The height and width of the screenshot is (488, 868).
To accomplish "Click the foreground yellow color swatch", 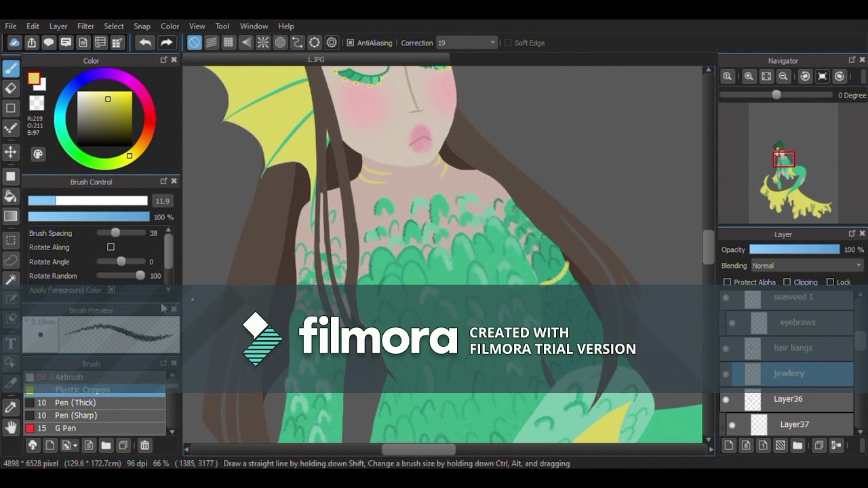I will (34, 79).
